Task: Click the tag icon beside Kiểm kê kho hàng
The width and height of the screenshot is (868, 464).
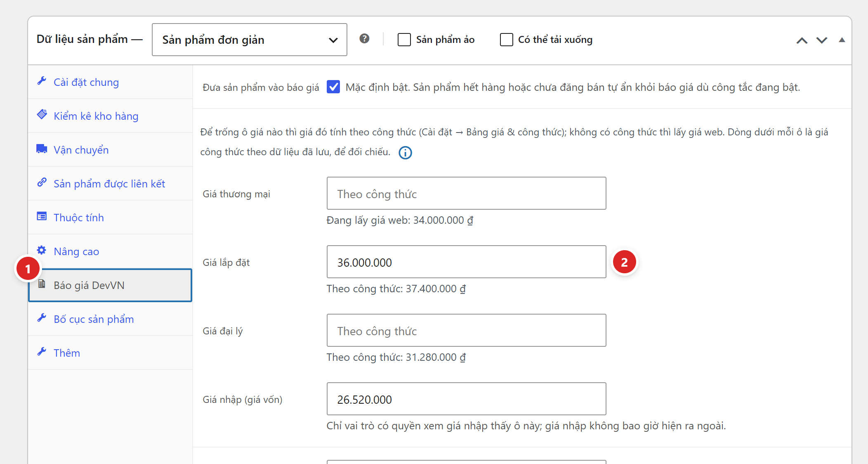Action: click(42, 115)
